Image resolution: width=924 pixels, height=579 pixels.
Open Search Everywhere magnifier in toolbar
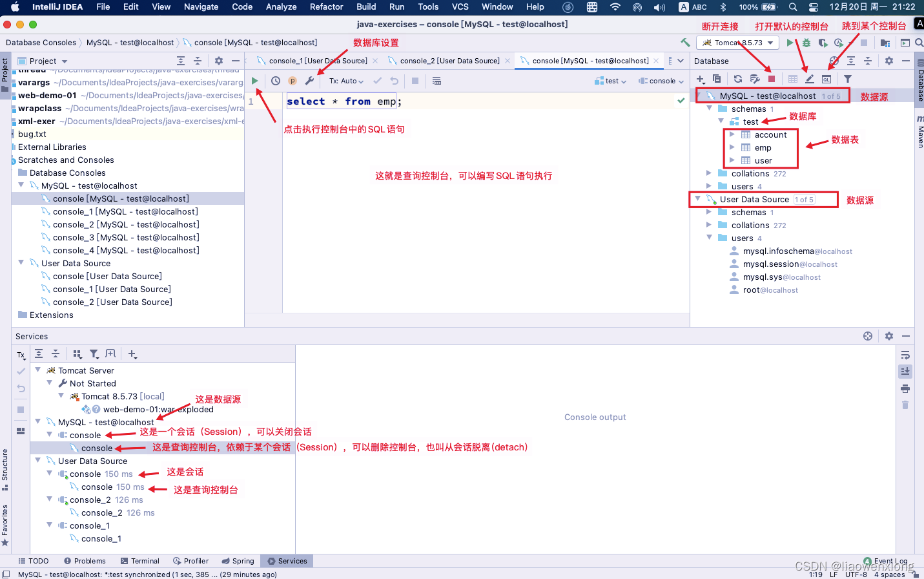coord(919,43)
